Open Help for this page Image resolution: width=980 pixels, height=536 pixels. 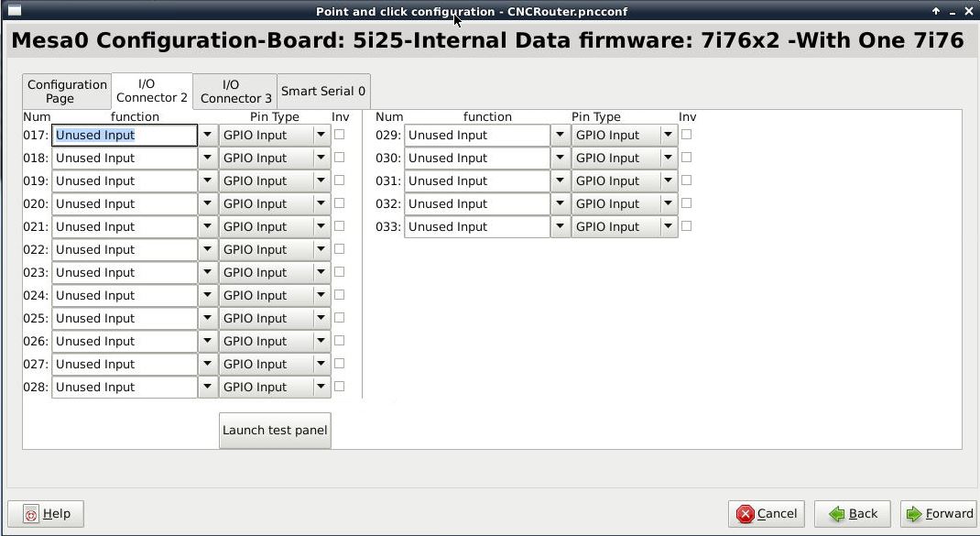click(x=46, y=514)
